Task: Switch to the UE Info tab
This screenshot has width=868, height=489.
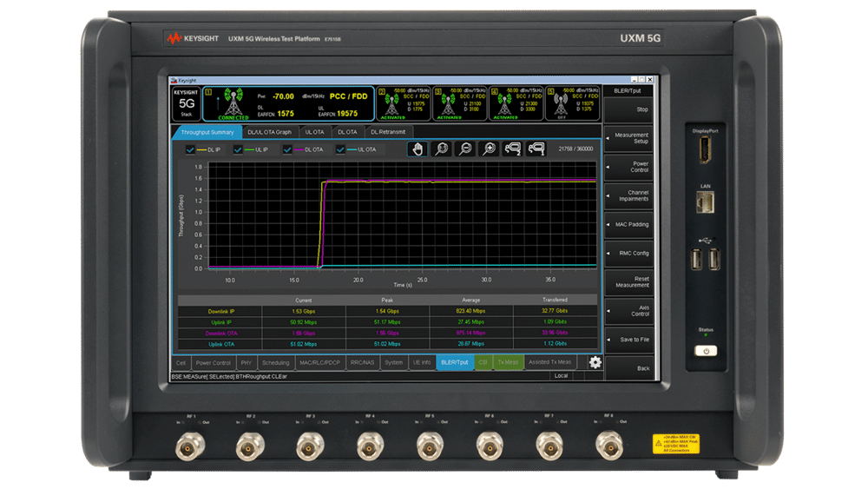Action: click(422, 363)
